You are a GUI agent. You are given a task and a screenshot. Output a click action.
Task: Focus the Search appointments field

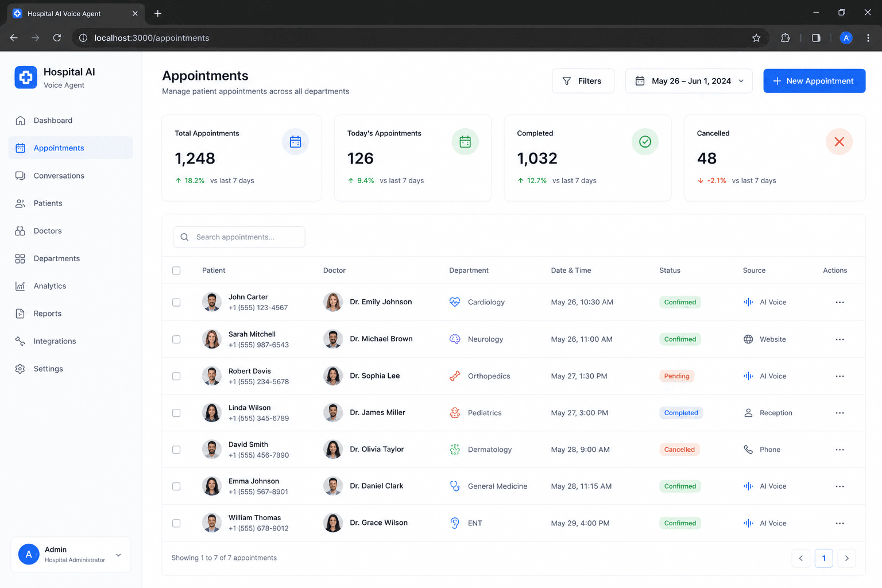point(239,237)
